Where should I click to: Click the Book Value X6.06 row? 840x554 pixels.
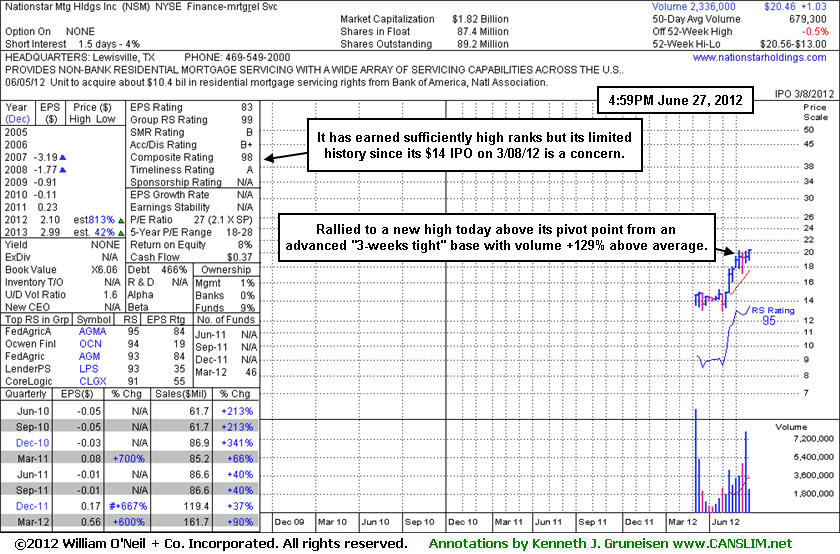(x=61, y=269)
